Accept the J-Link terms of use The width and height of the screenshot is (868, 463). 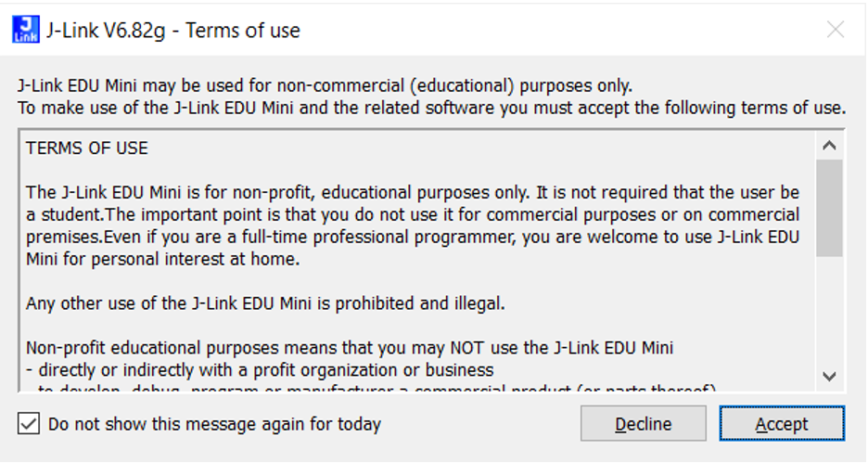[x=781, y=424]
